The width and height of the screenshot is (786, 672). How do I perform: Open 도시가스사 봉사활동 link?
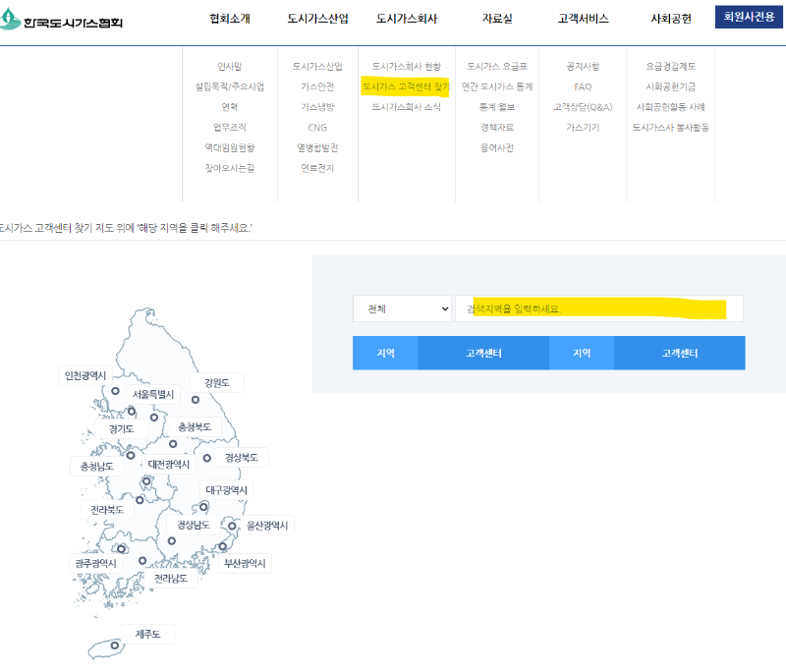tap(671, 128)
